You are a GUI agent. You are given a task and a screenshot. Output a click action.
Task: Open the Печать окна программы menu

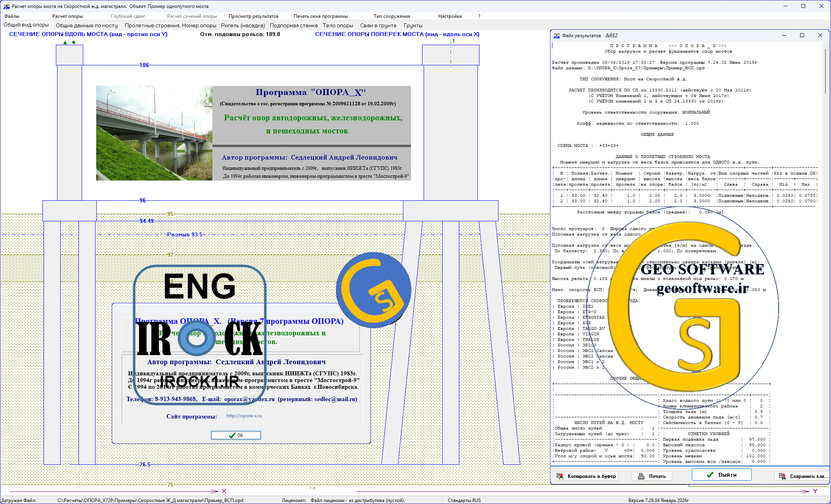pos(321,16)
